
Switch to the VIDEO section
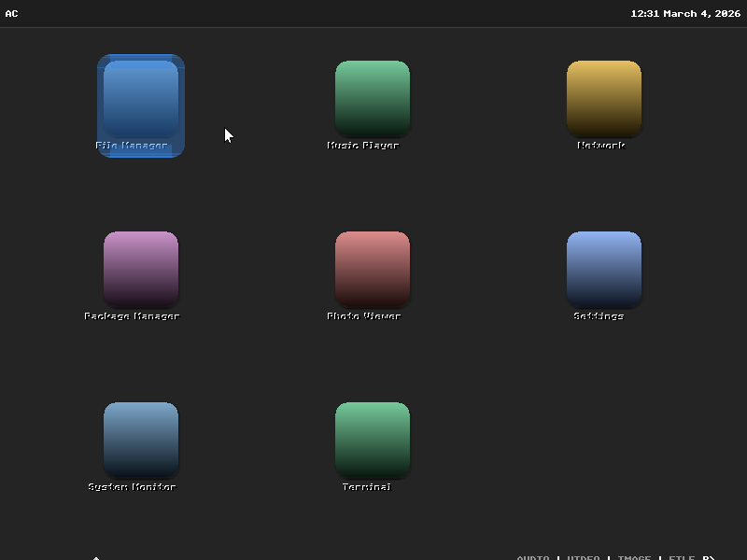tap(583, 557)
